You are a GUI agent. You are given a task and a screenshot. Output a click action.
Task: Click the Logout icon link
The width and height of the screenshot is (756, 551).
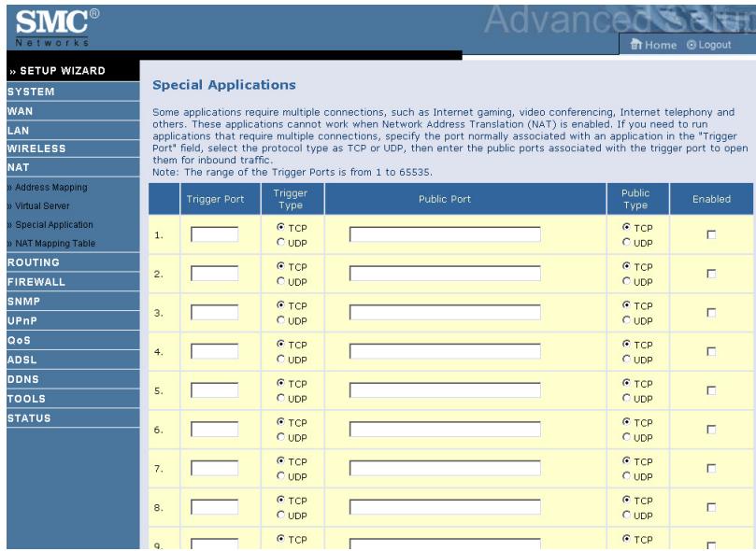pos(708,45)
